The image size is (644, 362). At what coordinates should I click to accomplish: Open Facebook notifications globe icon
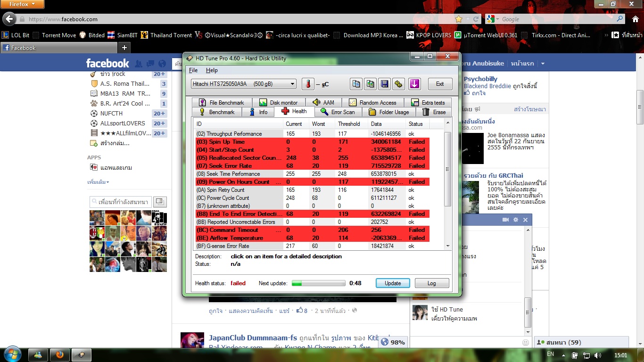pos(162,64)
